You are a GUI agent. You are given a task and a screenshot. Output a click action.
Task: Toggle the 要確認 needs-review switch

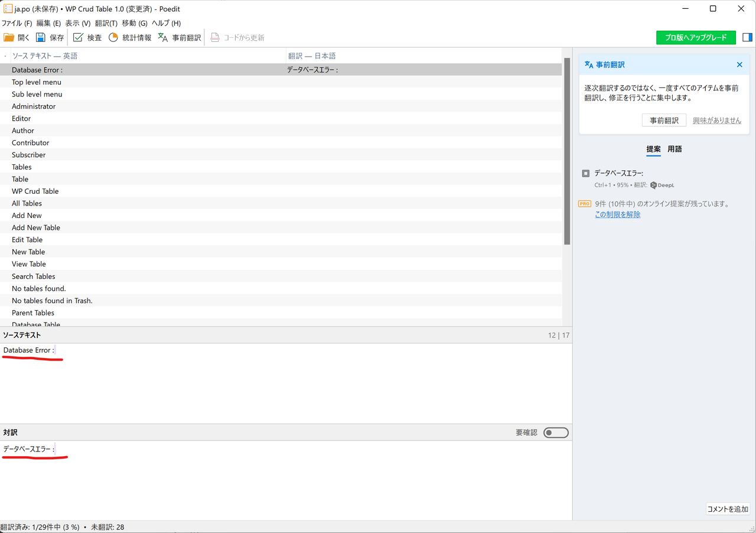pos(556,433)
